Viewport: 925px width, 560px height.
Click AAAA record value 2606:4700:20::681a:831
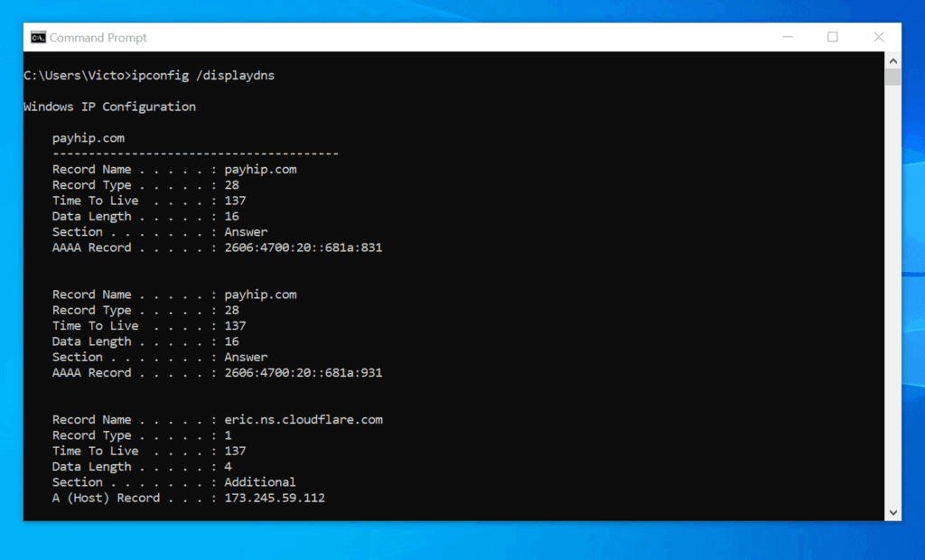coord(304,247)
